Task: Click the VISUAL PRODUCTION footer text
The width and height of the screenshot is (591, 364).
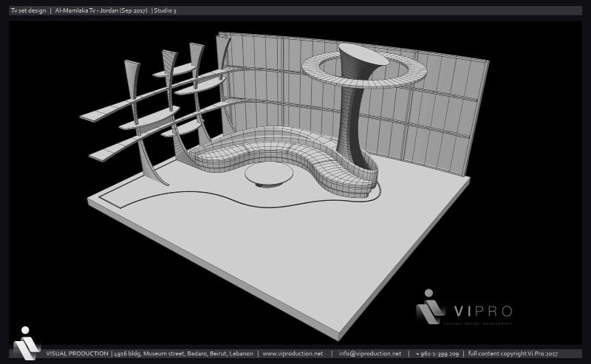Action: [77, 354]
